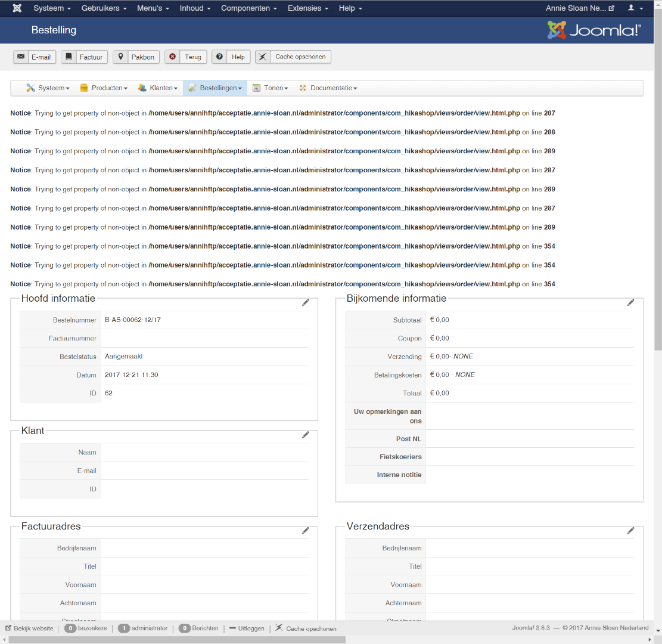This screenshot has height=644, width=662.
Task: Click the Joomla! brand logo in header
Action: coord(595,30)
